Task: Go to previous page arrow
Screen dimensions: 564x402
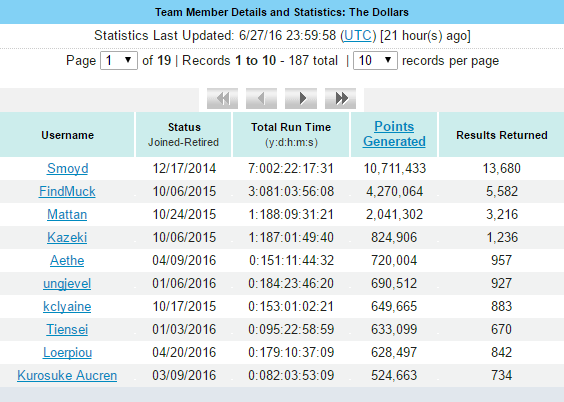Action: pyautogui.click(x=261, y=98)
